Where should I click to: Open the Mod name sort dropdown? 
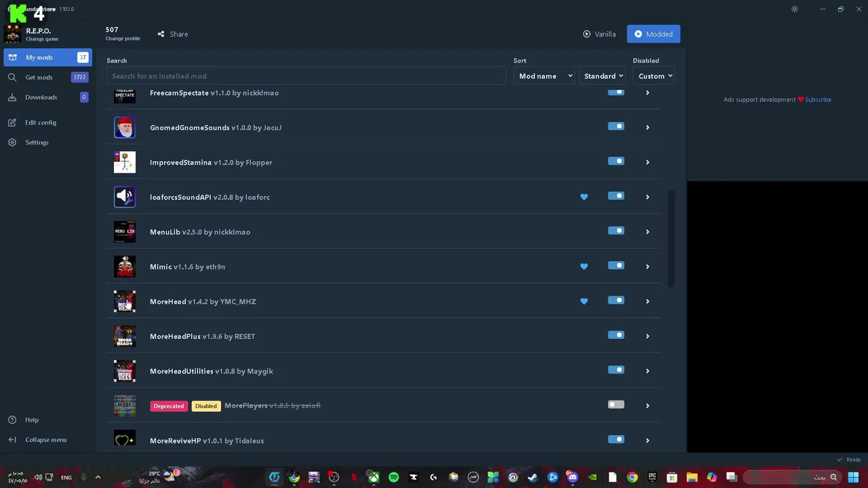click(x=545, y=76)
